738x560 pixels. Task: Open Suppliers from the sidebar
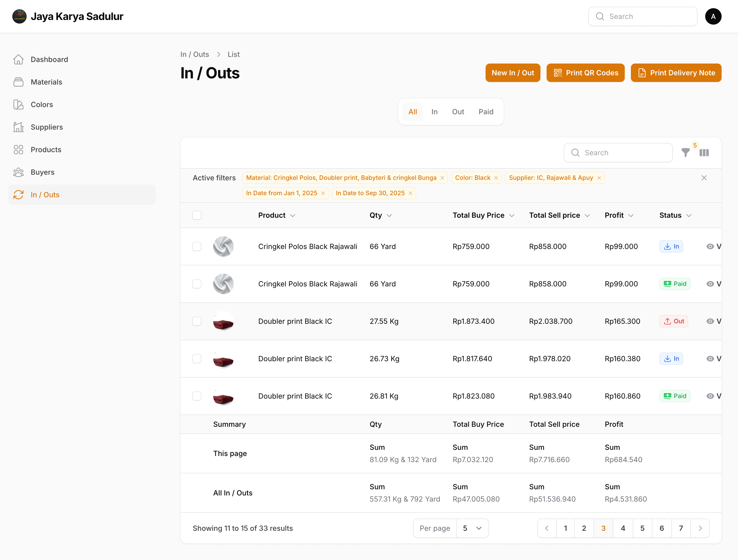point(47,127)
